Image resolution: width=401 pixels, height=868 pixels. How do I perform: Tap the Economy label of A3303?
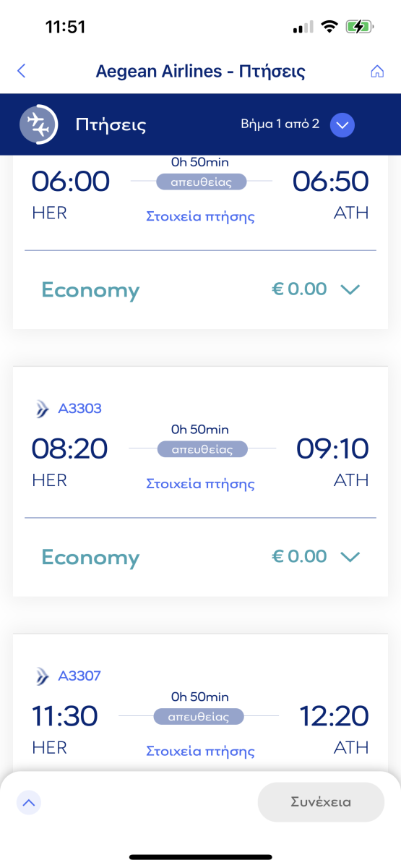(x=90, y=558)
